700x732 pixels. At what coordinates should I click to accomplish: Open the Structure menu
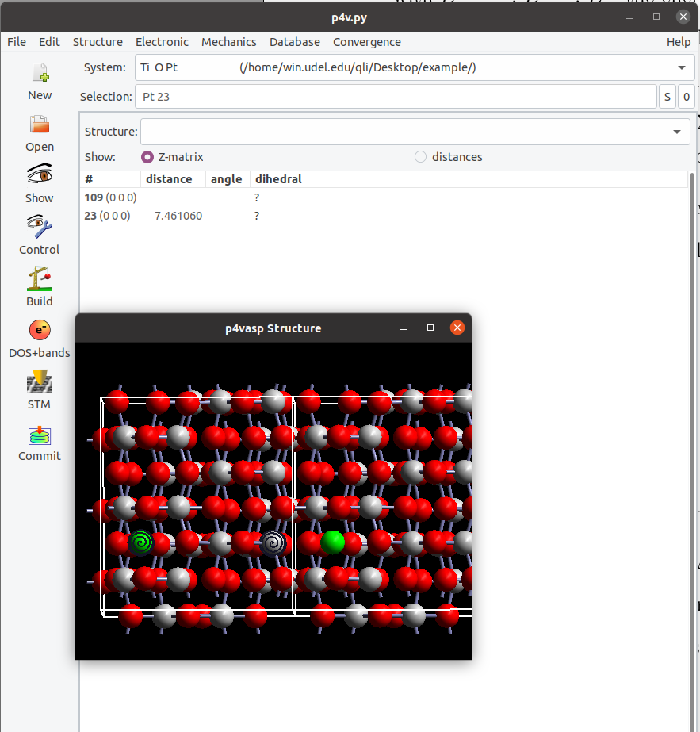98,42
